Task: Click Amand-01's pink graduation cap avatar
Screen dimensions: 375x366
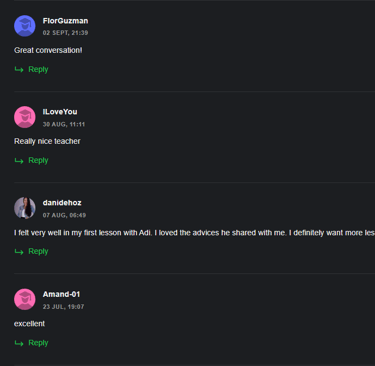Action: pyautogui.click(x=25, y=299)
